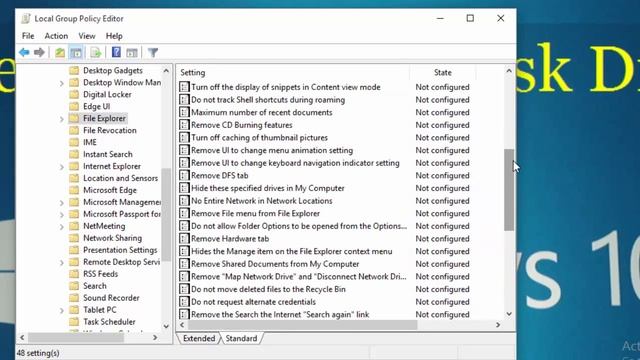Click the tree pane up scroll arrow
Screen dimensions: 640x360
pyautogui.click(x=166, y=71)
